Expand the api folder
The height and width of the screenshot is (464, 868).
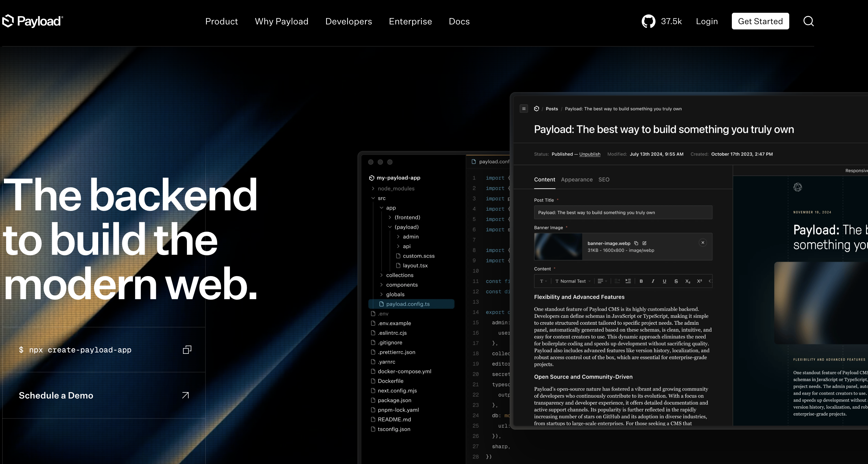(398, 246)
